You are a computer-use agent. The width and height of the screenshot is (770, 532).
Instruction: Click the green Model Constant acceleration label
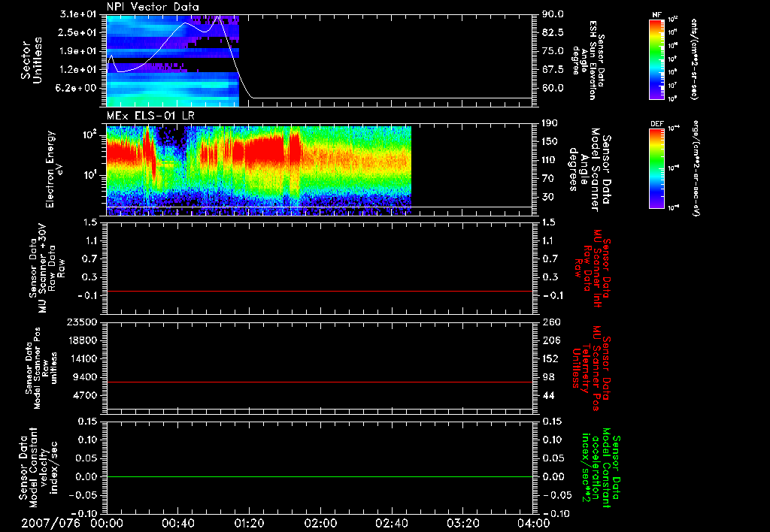click(x=601, y=467)
